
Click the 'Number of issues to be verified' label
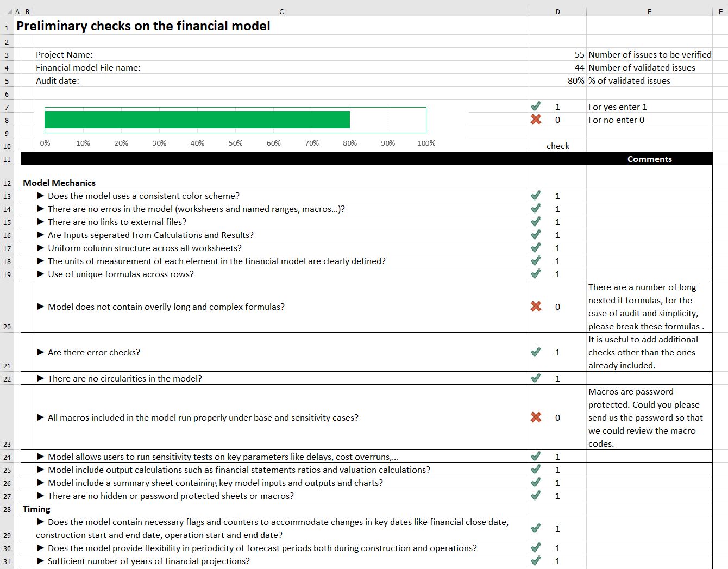[650, 54]
